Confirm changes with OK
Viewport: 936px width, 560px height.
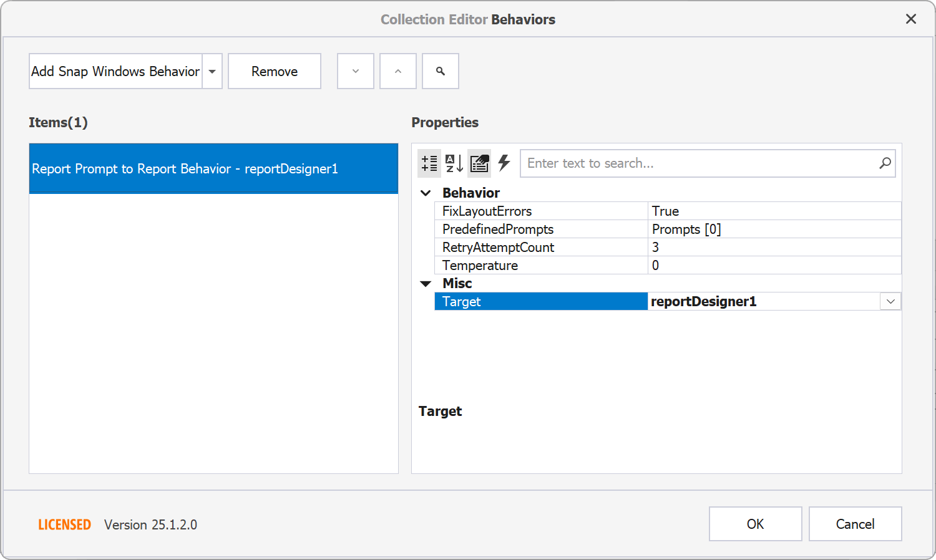coord(755,524)
